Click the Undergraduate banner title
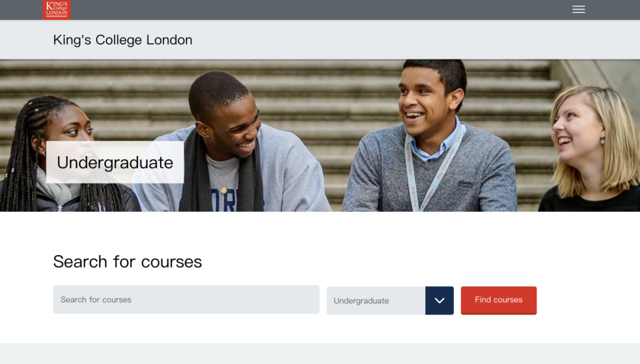The height and width of the screenshot is (364, 640). pos(115,162)
